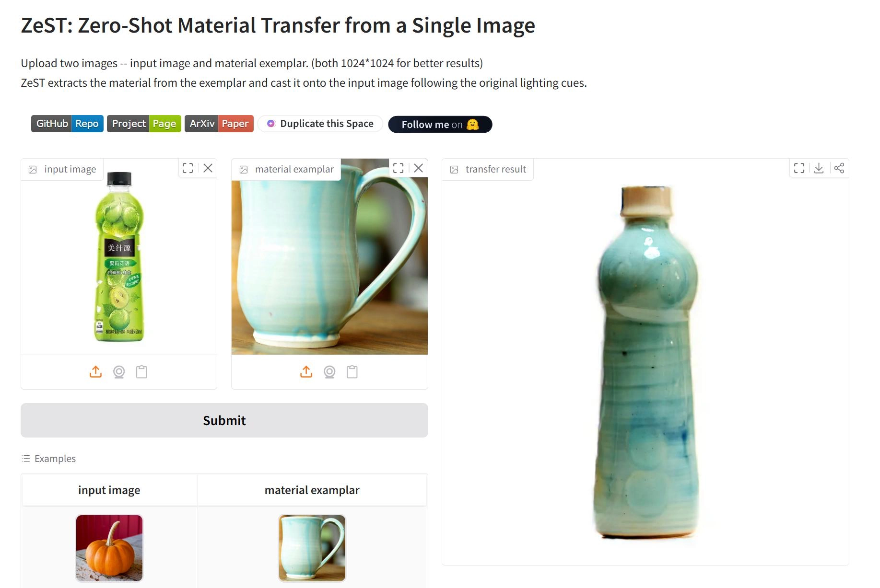Image resolution: width=880 pixels, height=588 pixels.
Task: Select the pumpkin example thumbnail
Action: click(x=109, y=548)
